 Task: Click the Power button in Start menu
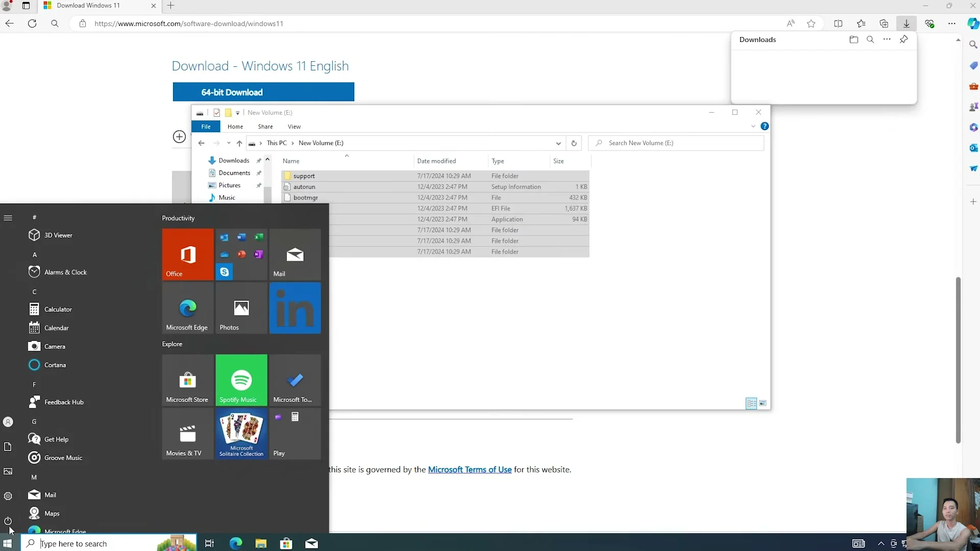(8, 521)
